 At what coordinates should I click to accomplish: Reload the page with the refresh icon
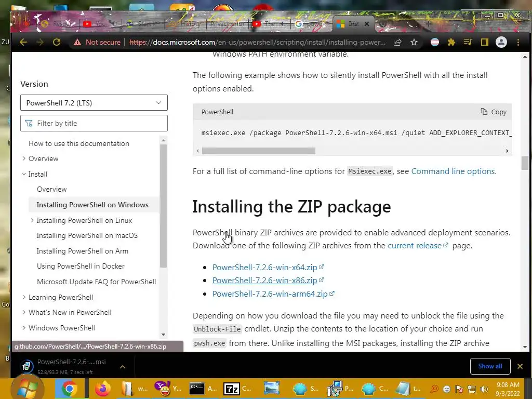pos(57,42)
